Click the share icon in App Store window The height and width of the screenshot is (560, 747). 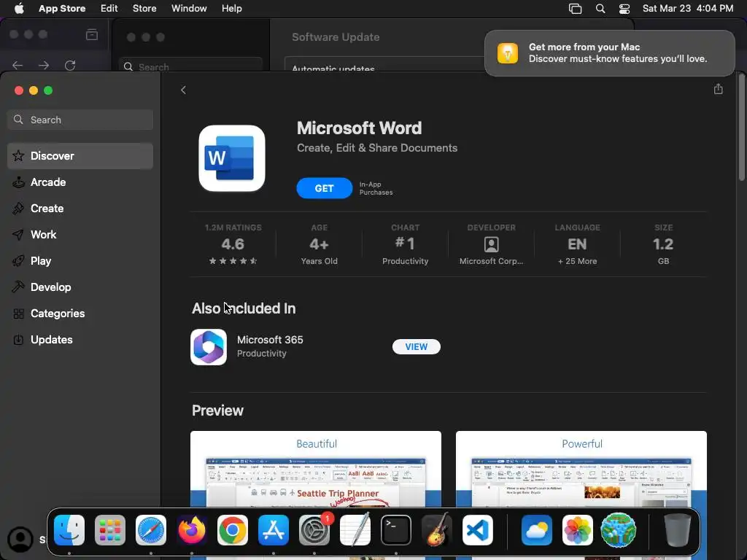[x=718, y=89]
